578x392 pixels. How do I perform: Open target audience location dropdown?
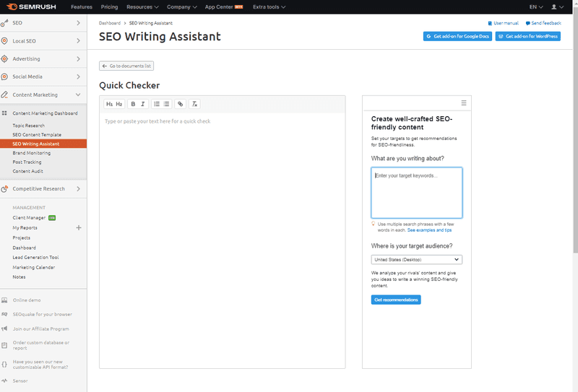417,259
